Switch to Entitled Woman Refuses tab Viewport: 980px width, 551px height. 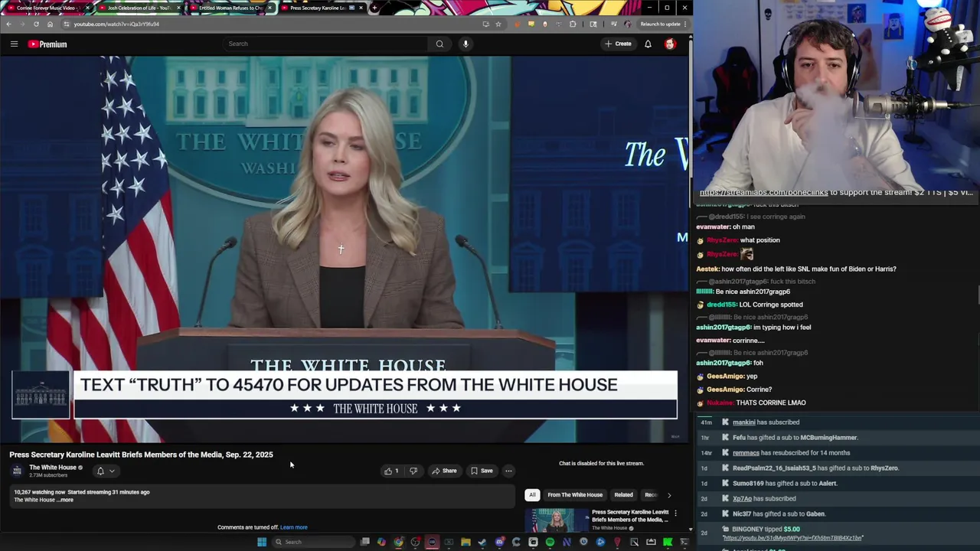[x=230, y=8]
